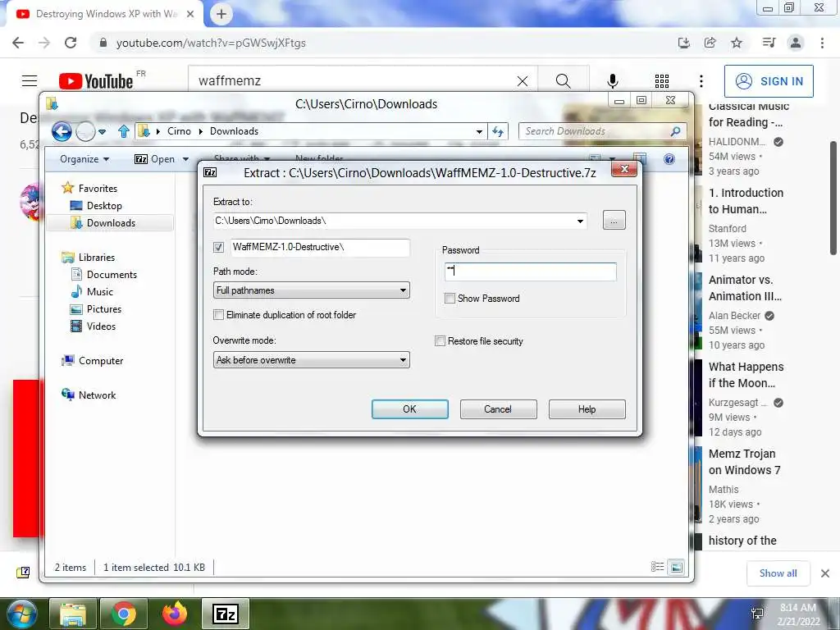Toggle the WaffMEMZ-1.0-Destructive subfolder checkbox
Viewport: 840px width, 630px height.
pyautogui.click(x=218, y=247)
